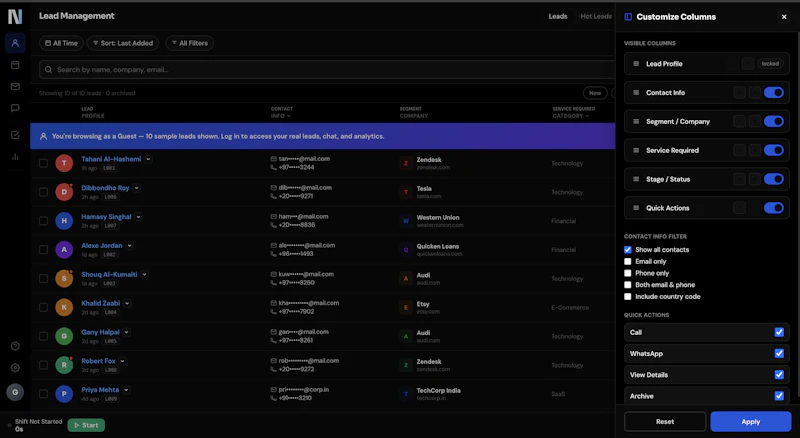This screenshot has width=800, height=438.
Task: Click the Reset button
Action: 665,422
